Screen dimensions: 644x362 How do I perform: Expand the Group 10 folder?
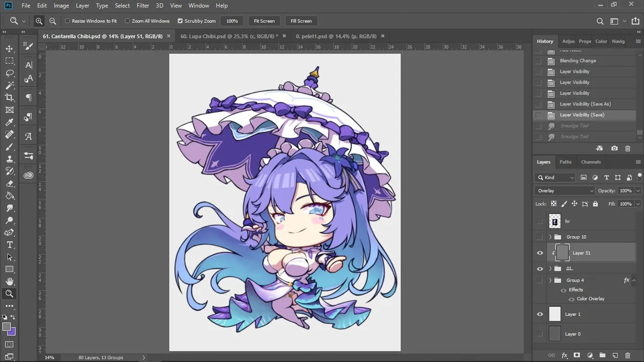pyautogui.click(x=550, y=237)
